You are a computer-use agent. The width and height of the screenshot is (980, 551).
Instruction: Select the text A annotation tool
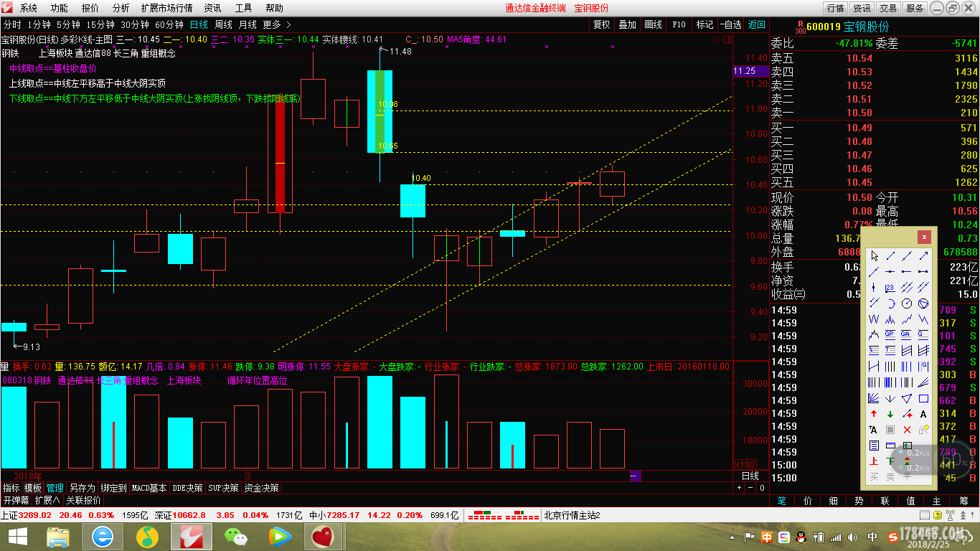[923, 414]
